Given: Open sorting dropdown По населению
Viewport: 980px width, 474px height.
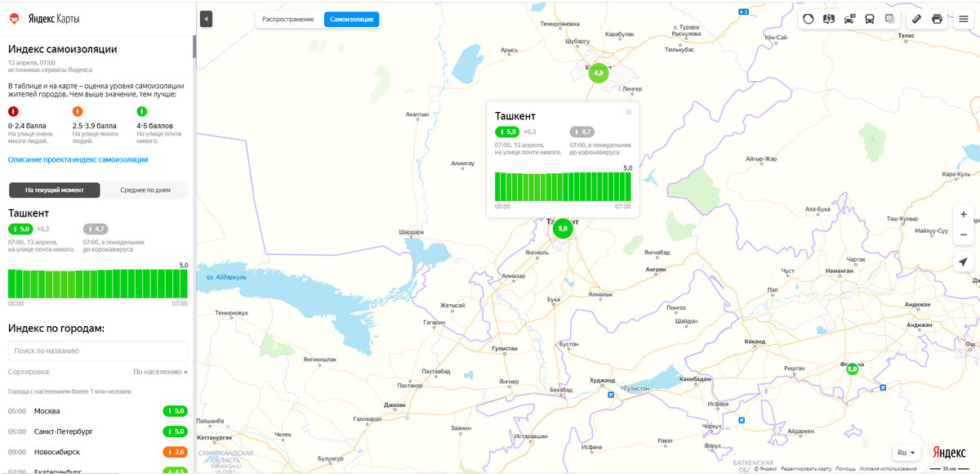Looking at the screenshot, I should (160, 371).
